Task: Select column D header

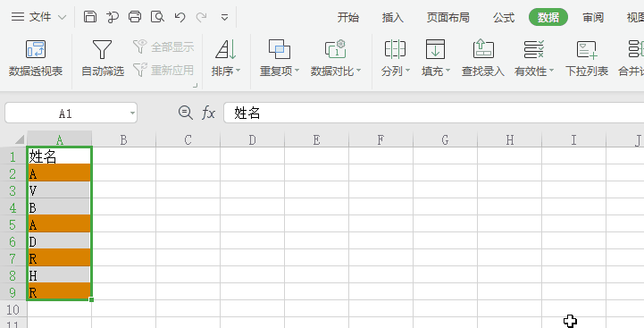Action: point(252,139)
